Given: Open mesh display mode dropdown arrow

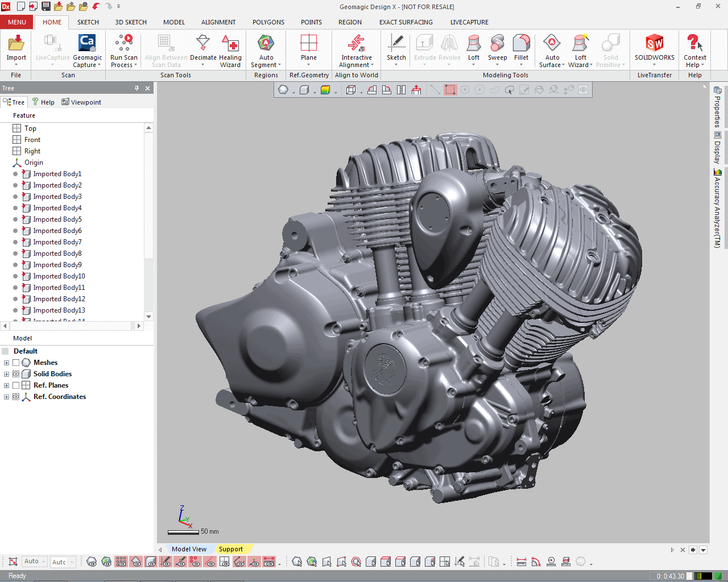Looking at the screenshot, I should 294,92.
